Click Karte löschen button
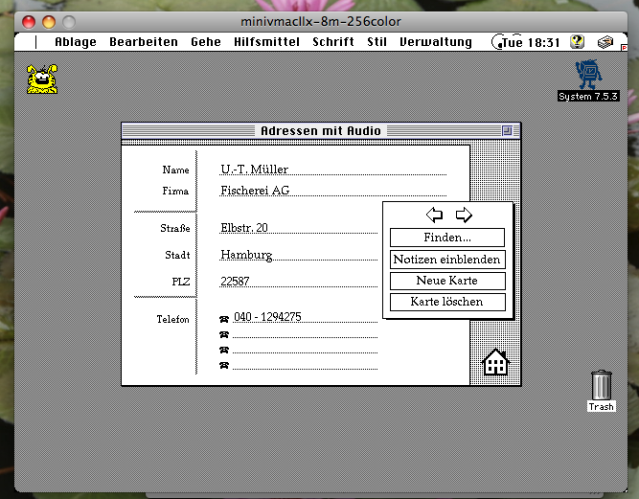Viewport: 639px width, 499px height. pos(447,302)
